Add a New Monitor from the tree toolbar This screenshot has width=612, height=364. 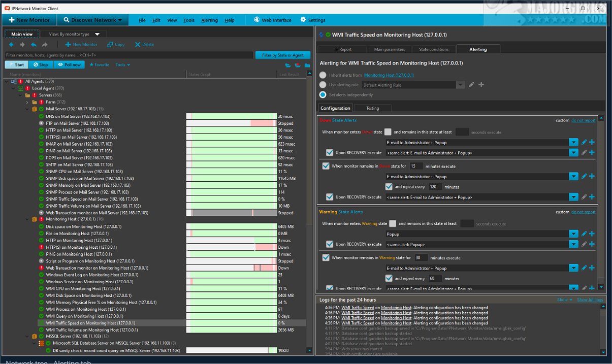[x=81, y=45]
